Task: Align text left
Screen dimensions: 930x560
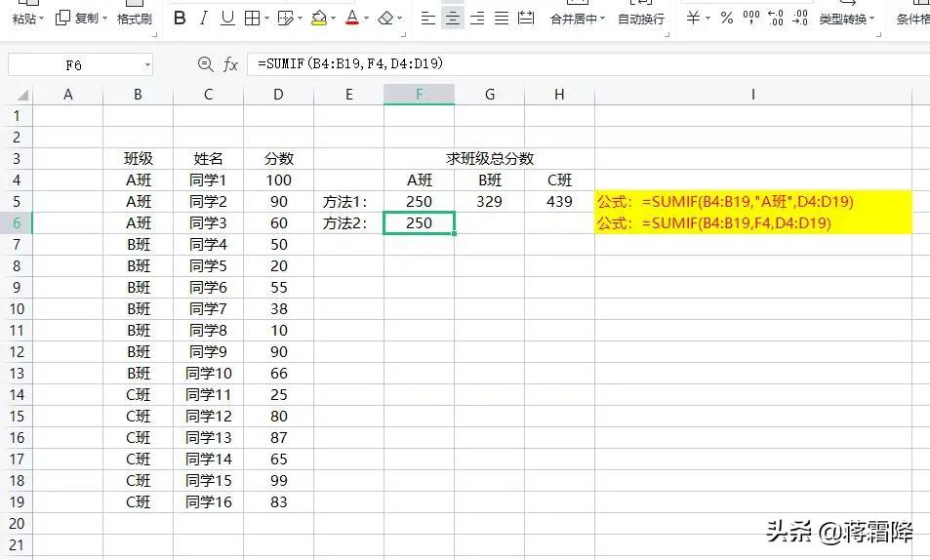Action: [427, 19]
